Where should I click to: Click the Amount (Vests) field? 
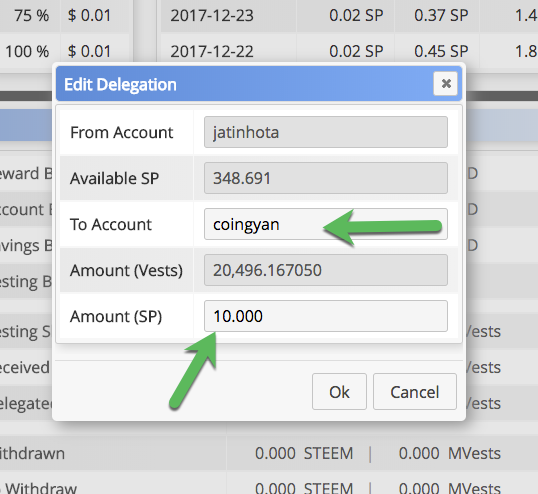pyautogui.click(x=326, y=270)
